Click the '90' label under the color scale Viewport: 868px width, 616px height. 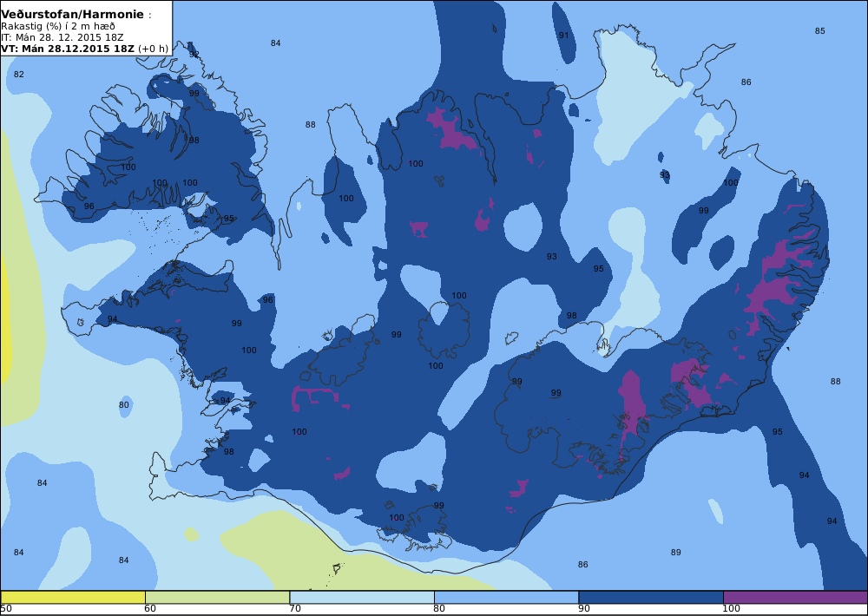click(584, 609)
